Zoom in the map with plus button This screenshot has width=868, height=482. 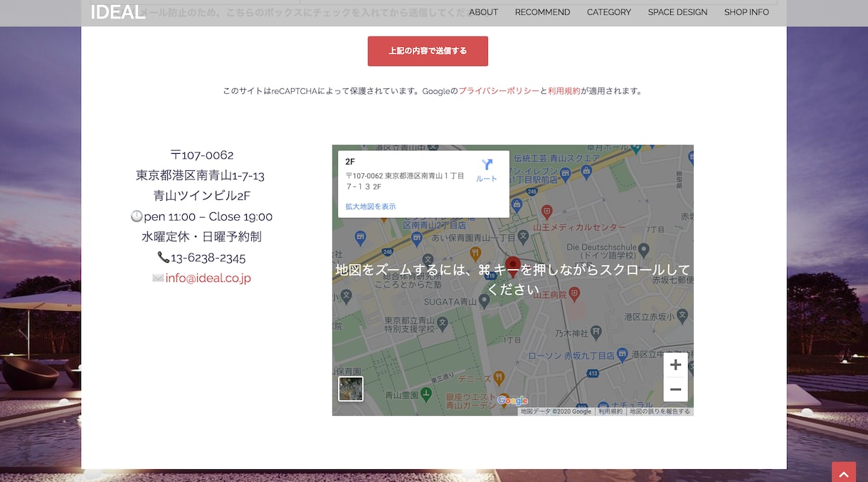click(x=676, y=365)
